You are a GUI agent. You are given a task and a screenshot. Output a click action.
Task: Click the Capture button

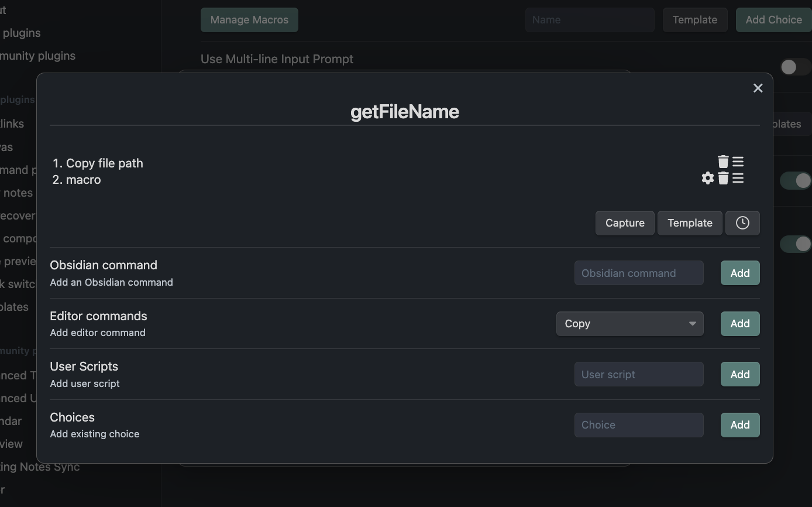pos(625,223)
